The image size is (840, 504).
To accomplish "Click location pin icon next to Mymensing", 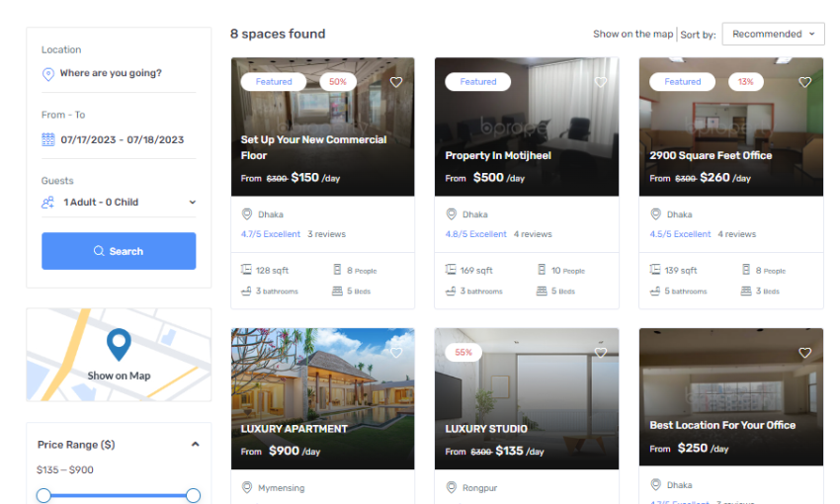I will pos(247,487).
